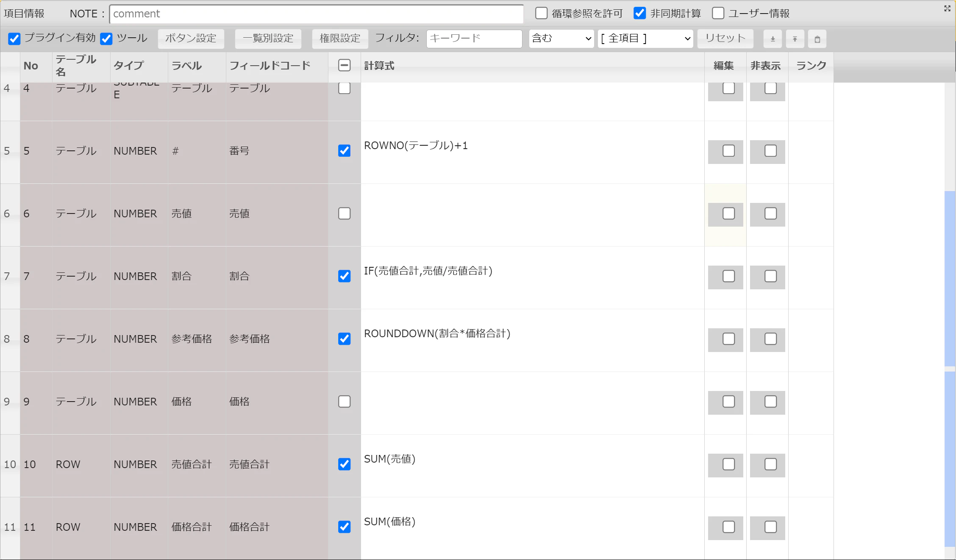The image size is (956, 560).
Task: Click the 売値合計 field code cell
Action: 277,466
